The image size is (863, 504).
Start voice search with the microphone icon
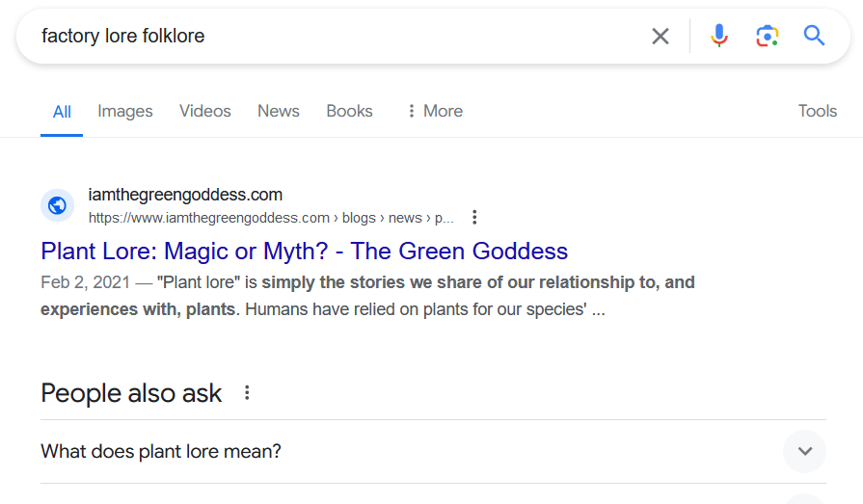tap(718, 37)
